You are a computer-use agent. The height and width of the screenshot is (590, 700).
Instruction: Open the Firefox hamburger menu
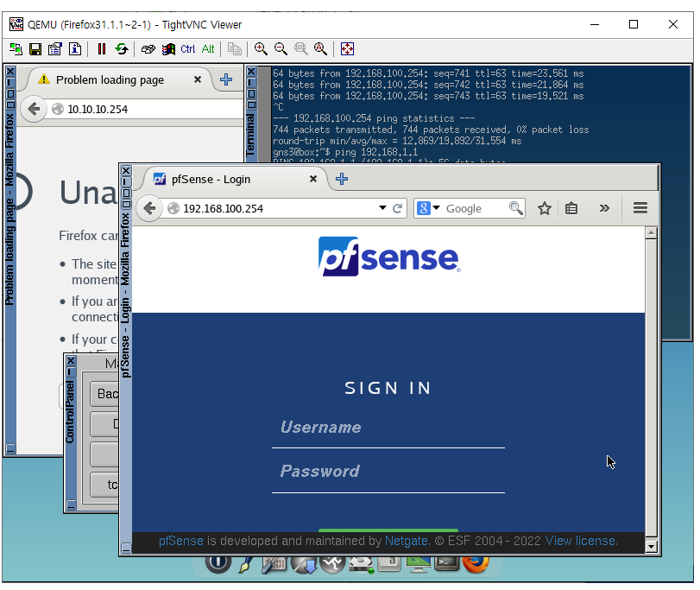(640, 207)
